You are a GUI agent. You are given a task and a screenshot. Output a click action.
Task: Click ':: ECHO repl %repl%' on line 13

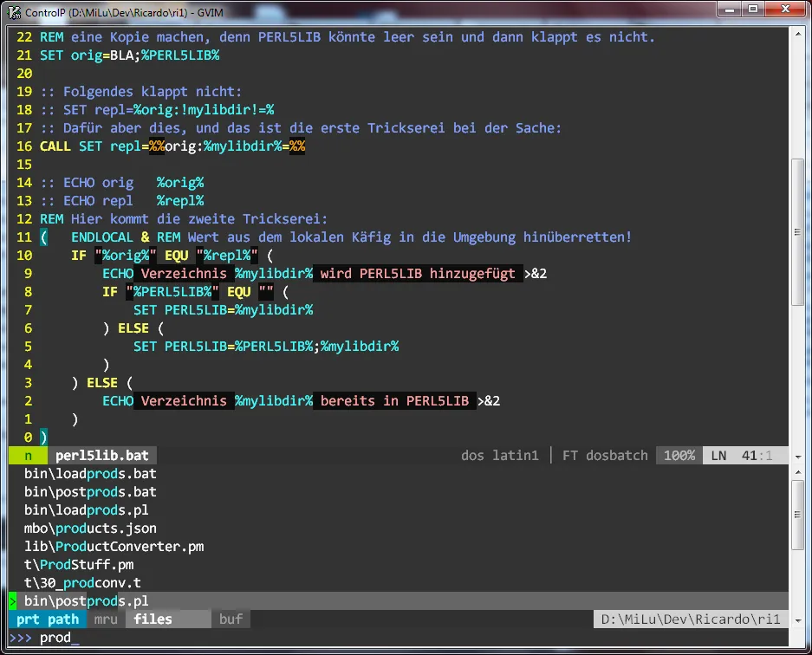[121, 201]
